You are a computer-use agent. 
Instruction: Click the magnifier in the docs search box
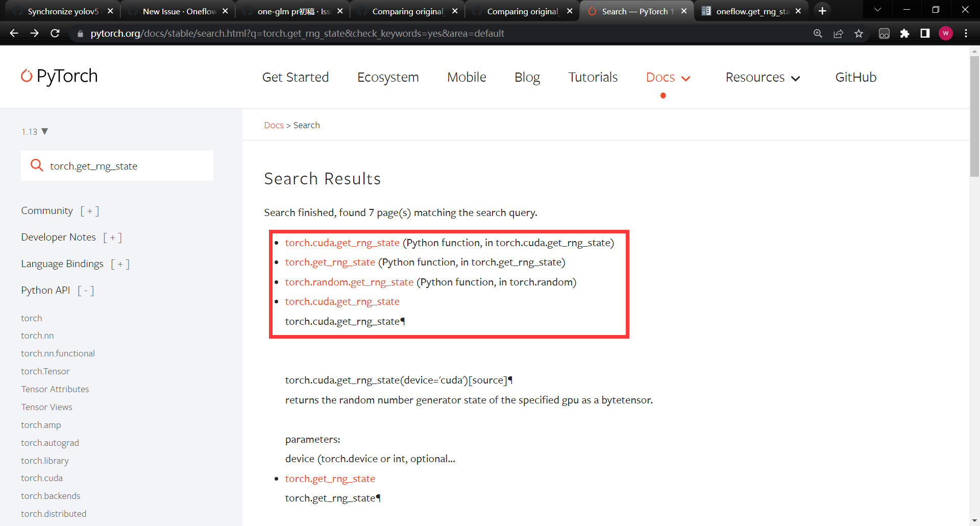tap(37, 165)
